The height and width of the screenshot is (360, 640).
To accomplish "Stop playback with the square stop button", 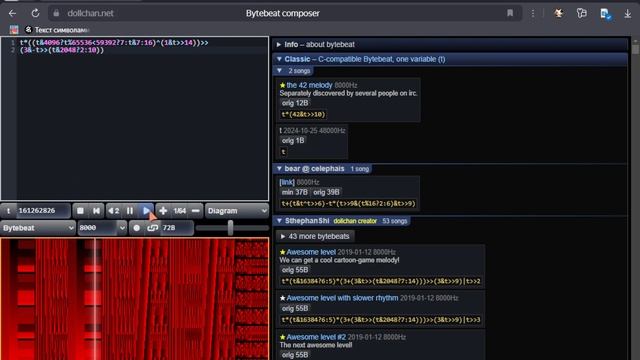I will 80,211.
